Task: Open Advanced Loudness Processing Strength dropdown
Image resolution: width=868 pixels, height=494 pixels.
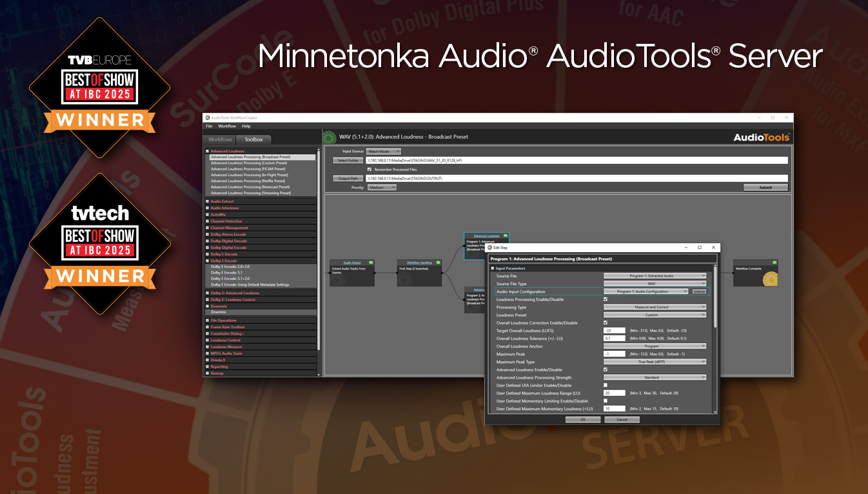Action: click(655, 377)
